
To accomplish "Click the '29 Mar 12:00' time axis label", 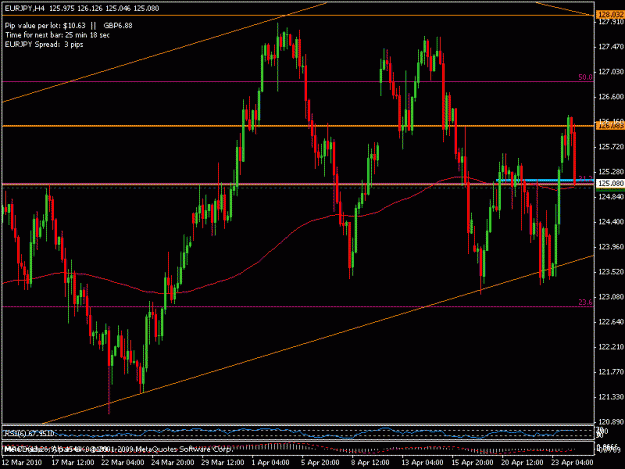I will pyautogui.click(x=222, y=463).
